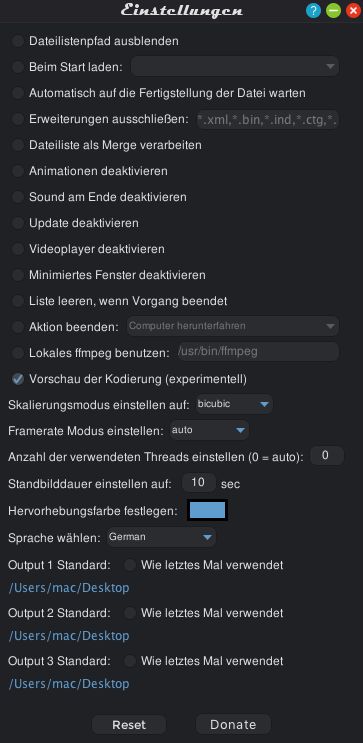363x743 pixels.
Task: Expand the Skalierungsmodus bicubic dropdown
Action: pyautogui.click(x=234, y=404)
